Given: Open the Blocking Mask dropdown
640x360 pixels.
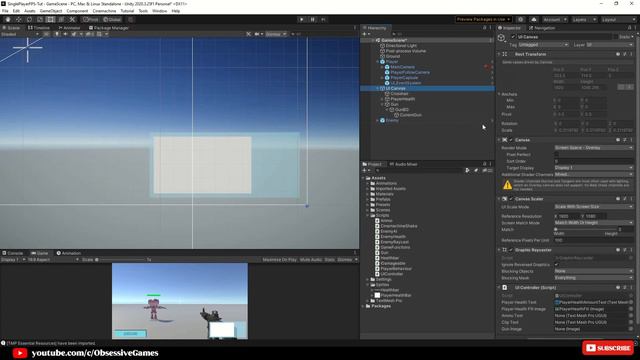Looking at the screenshot, I should point(593,278).
